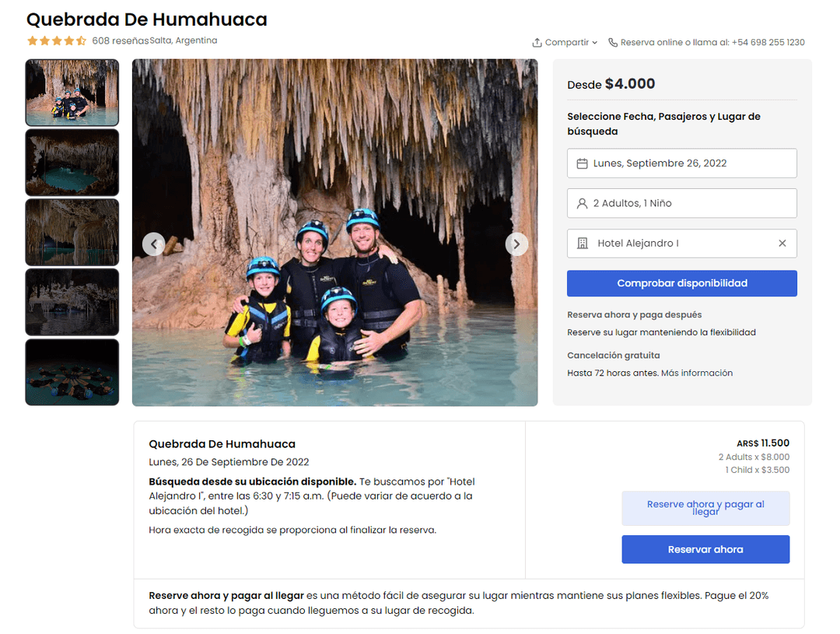Open the Más información link
Screen dimensions: 840x634
pos(696,373)
